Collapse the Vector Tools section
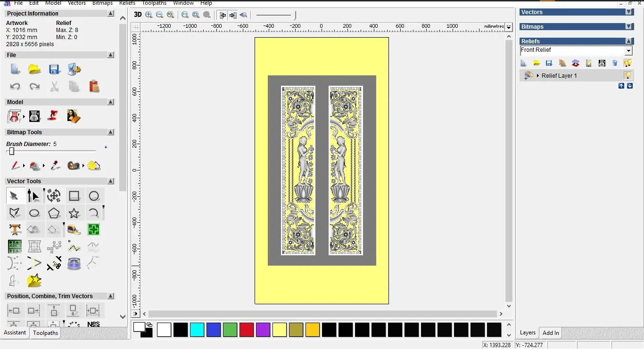This screenshot has height=349, width=644. click(110, 181)
